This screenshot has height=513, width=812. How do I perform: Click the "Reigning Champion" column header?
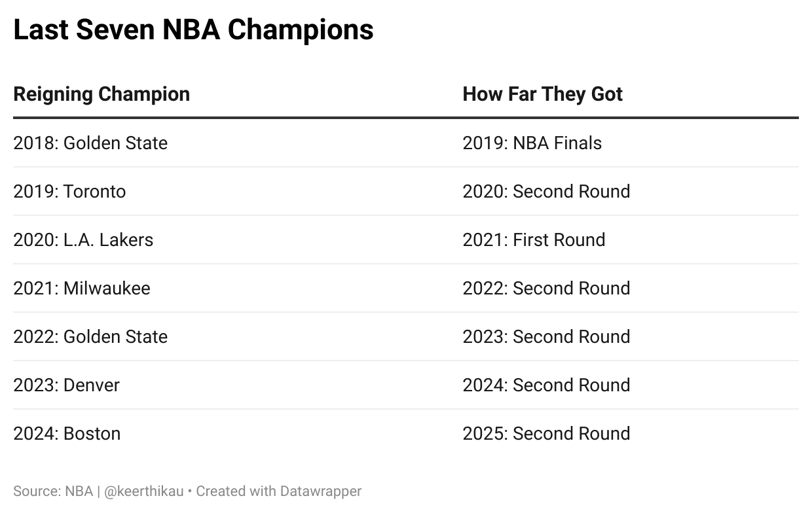101,94
